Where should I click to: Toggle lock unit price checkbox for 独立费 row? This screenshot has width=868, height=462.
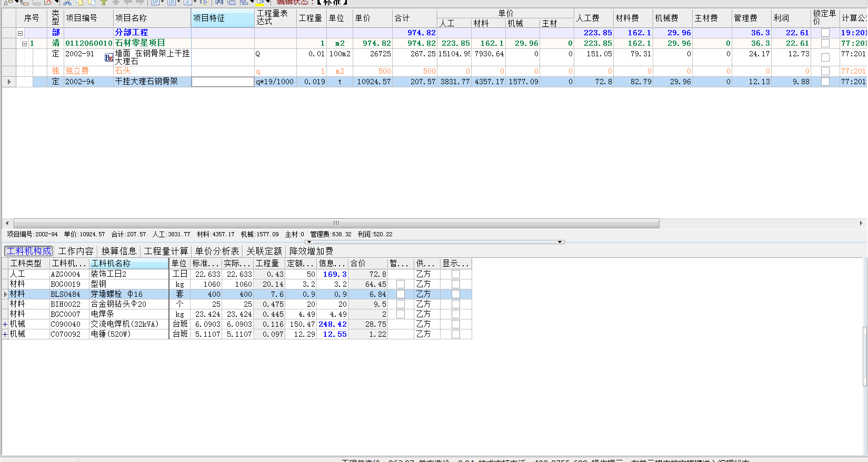825,71
